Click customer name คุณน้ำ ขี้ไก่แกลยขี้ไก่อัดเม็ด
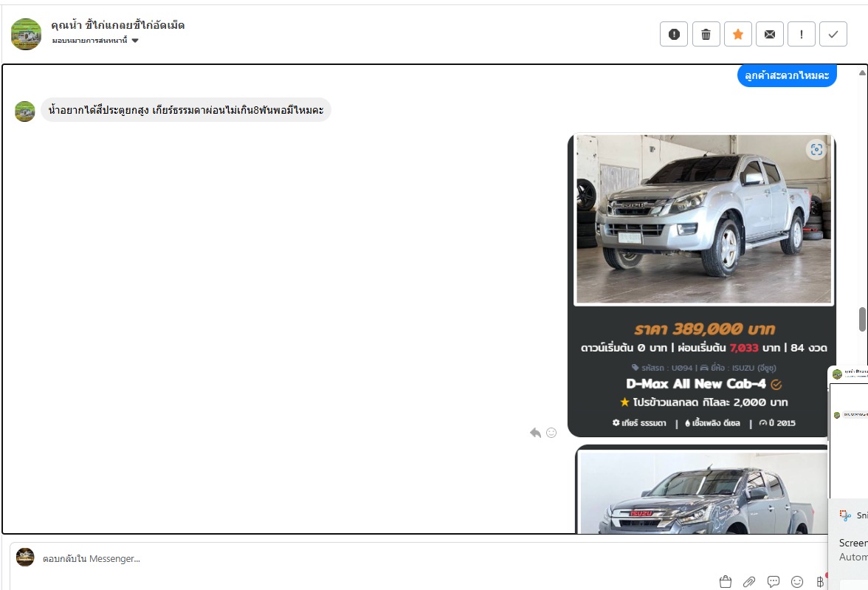 pyautogui.click(x=118, y=25)
